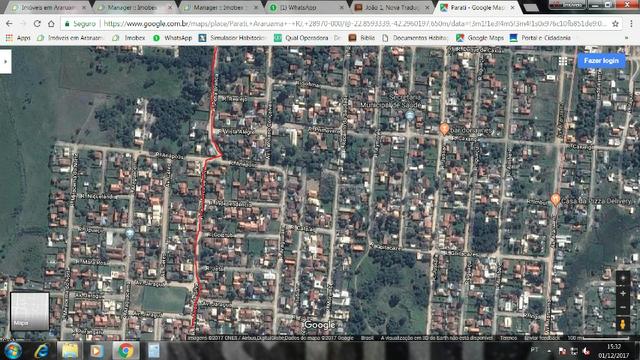
Task: Open the Imobex bookmark
Action: click(129, 38)
